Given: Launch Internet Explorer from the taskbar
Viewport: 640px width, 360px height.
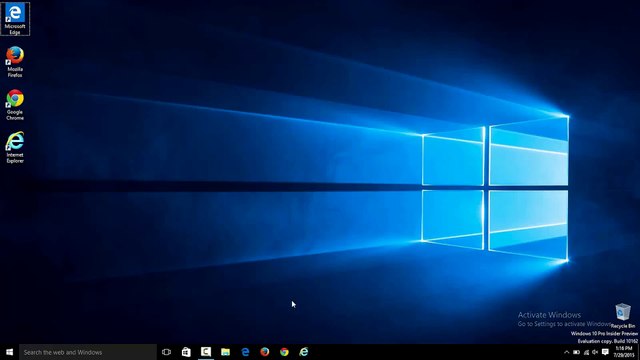Looking at the screenshot, I should click(304, 352).
